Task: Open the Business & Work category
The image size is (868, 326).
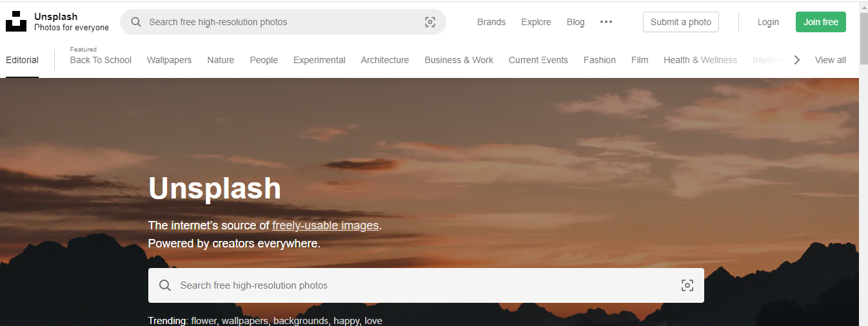Action: coord(459,60)
